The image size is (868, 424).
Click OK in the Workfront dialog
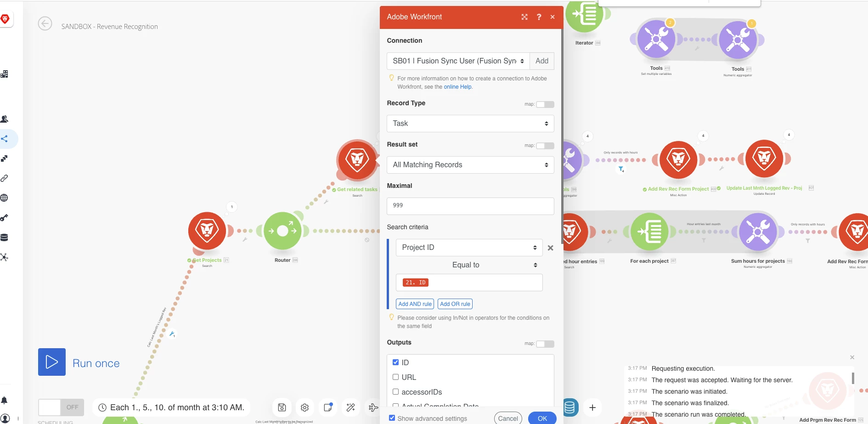(x=542, y=418)
